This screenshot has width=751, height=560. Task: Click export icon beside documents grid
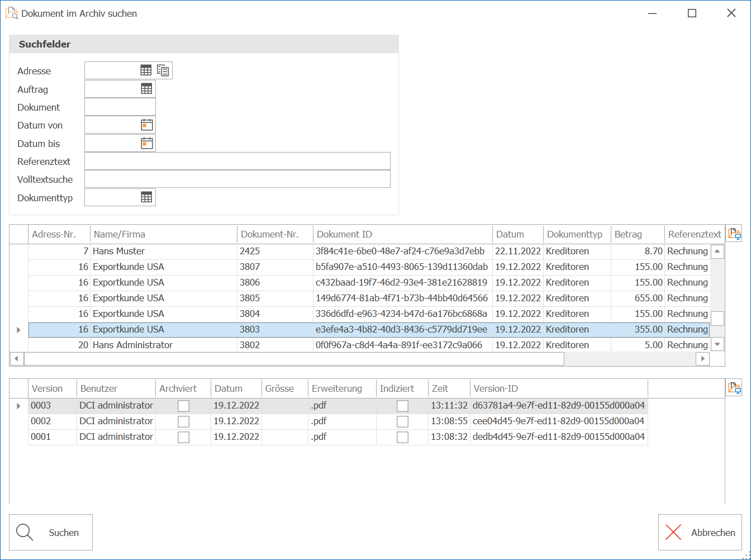tap(734, 234)
